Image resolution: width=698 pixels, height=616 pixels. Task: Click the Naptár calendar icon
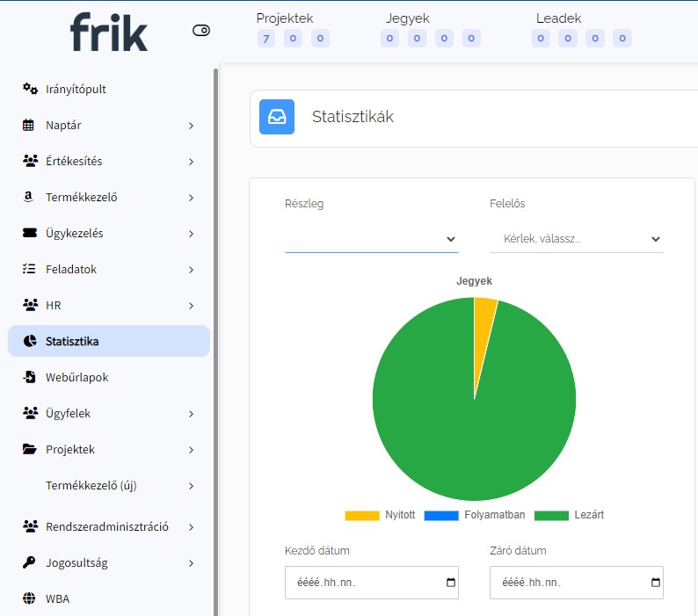point(30,125)
